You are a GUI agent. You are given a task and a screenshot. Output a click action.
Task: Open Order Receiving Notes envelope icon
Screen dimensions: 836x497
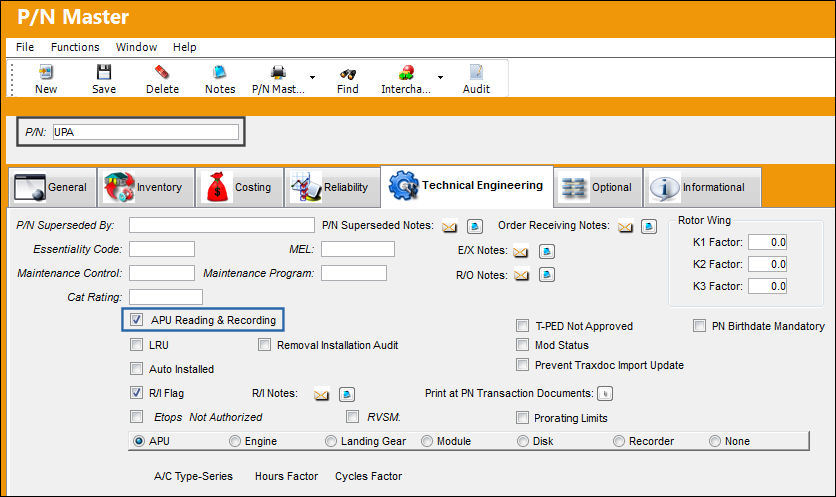[x=625, y=227]
